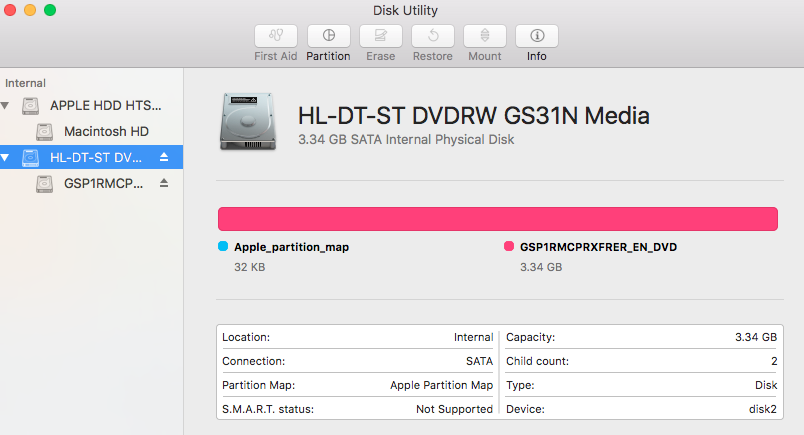Click the Internal sidebar header

click(25, 83)
